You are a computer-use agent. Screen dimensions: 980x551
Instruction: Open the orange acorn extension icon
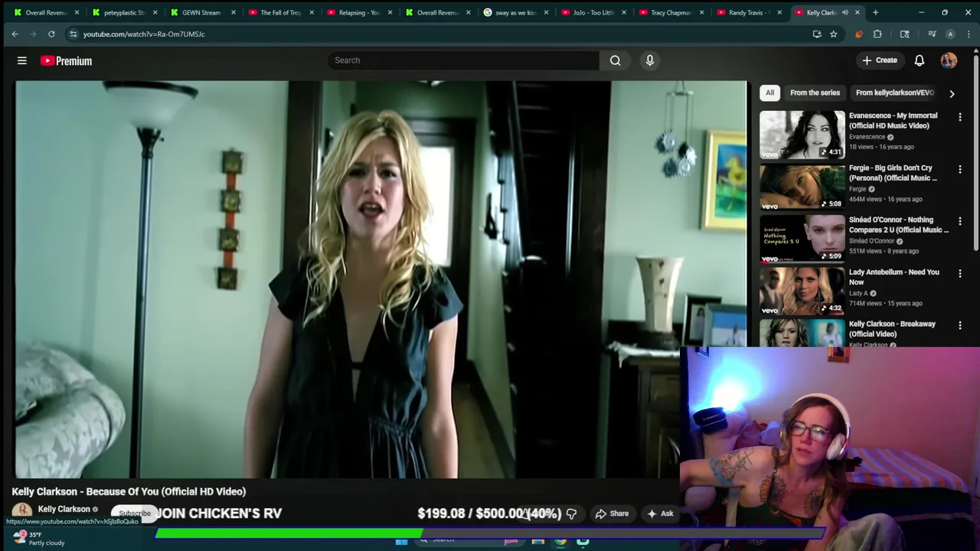(858, 34)
